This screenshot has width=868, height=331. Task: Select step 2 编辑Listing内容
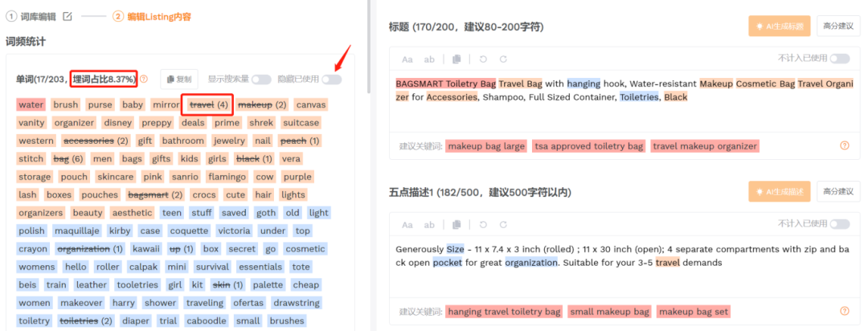(x=152, y=17)
